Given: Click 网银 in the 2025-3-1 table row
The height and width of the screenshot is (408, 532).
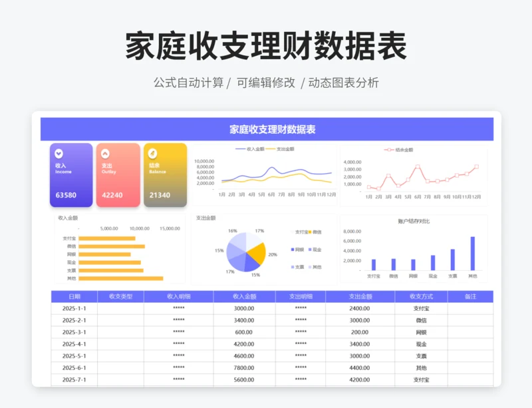Looking at the screenshot, I should 421,332.
